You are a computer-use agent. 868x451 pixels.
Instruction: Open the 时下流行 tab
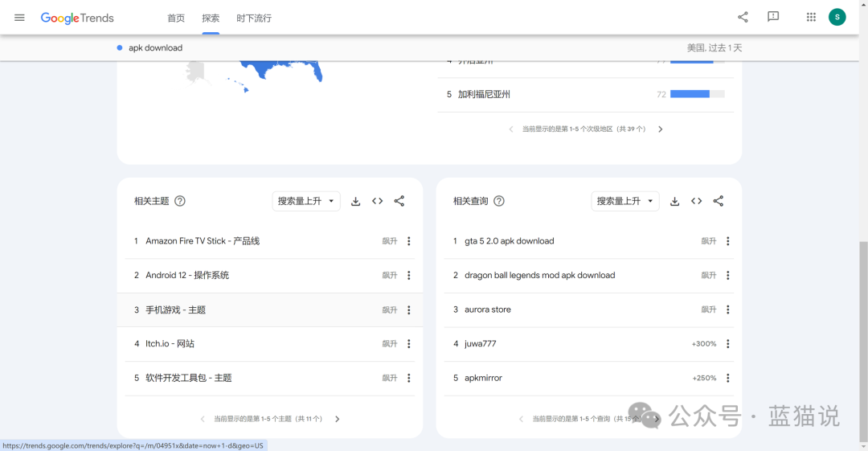[254, 18]
